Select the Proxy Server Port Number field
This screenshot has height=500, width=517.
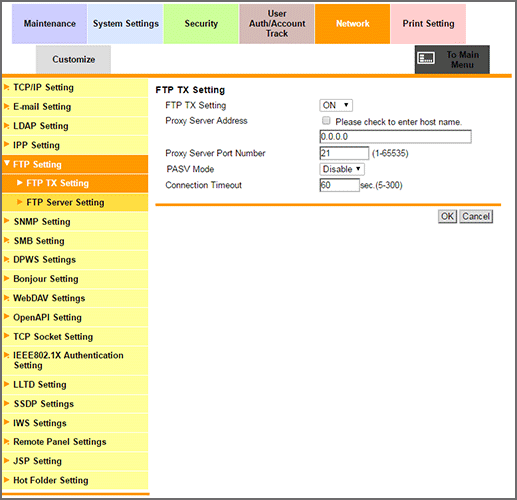pos(344,153)
